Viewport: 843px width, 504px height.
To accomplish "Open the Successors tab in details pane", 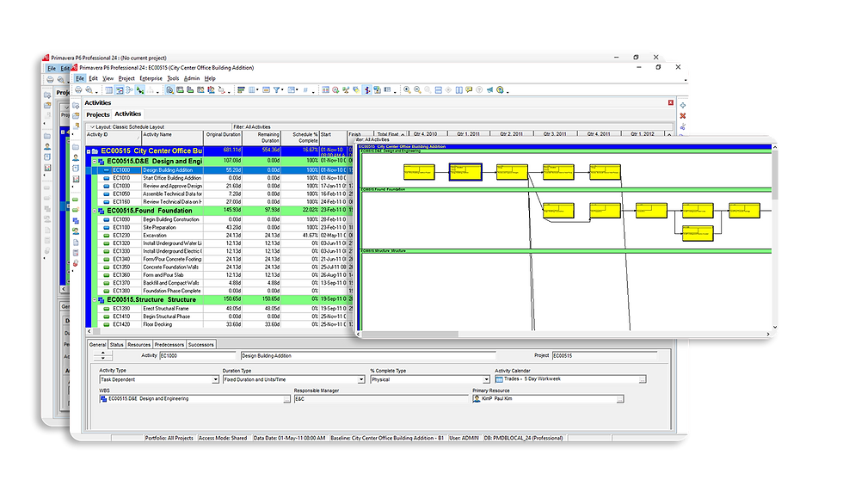I will [x=200, y=344].
